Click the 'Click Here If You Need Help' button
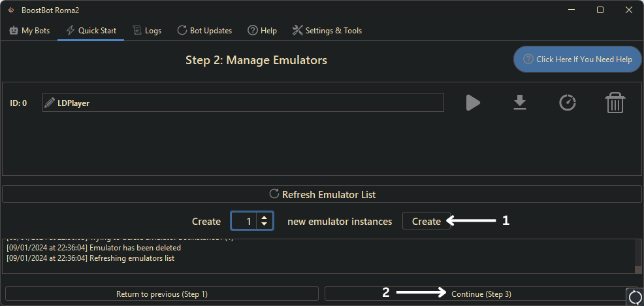 click(x=577, y=59)
